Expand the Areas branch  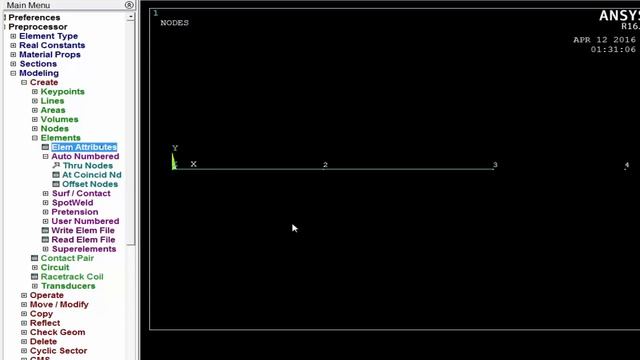(x=35, y=110)
